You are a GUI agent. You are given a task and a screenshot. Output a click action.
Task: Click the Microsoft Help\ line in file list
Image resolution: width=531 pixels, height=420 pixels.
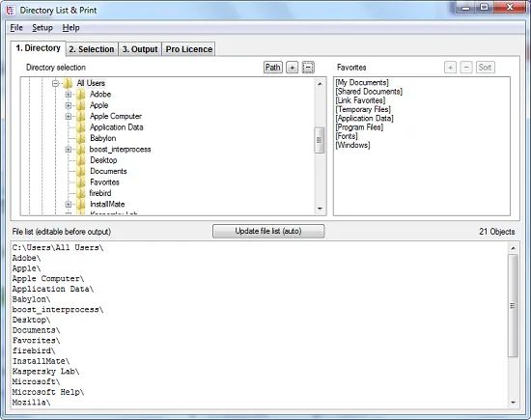point(48,392)
